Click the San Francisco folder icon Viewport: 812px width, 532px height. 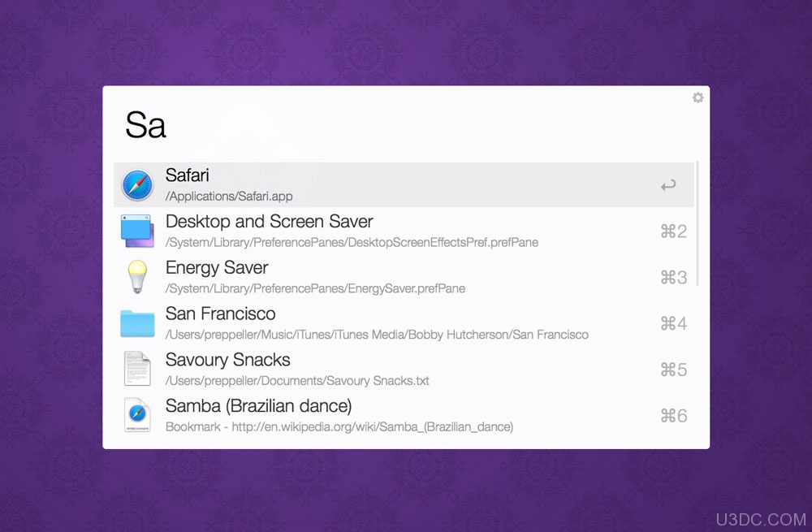[137, 323]
